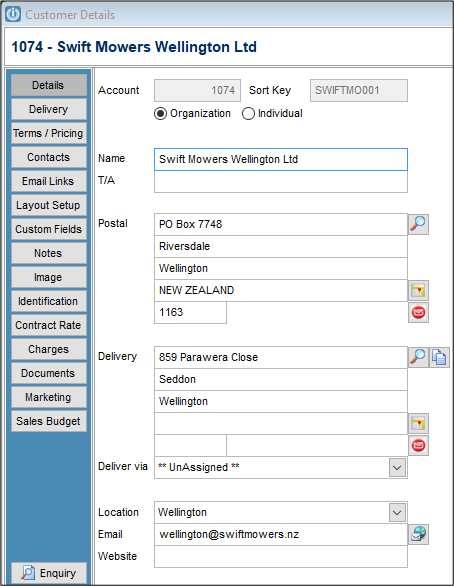Click the Enquiry button
The width and height of the screenshot is (454, 586).
49,573
